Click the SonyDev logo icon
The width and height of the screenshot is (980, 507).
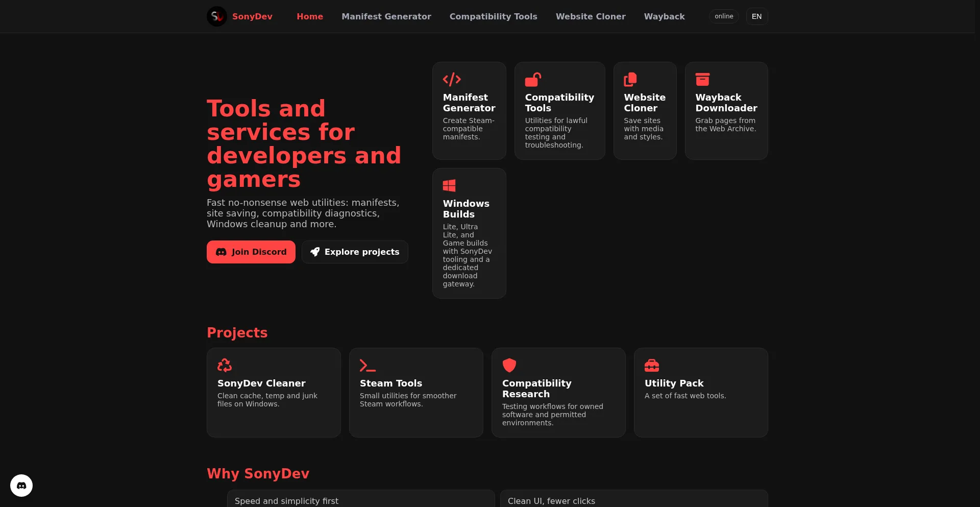217,16
